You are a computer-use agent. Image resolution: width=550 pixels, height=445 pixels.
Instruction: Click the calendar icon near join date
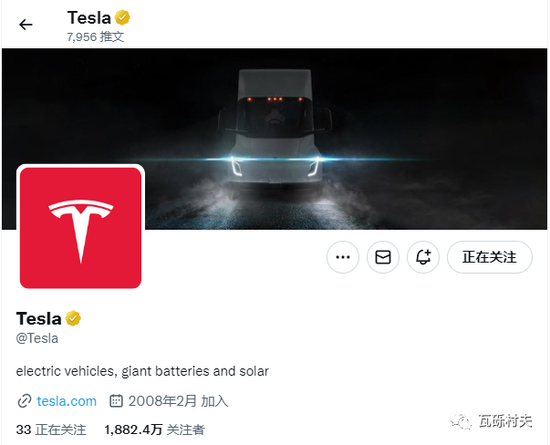pyautogui.click(x=116, y=400)
